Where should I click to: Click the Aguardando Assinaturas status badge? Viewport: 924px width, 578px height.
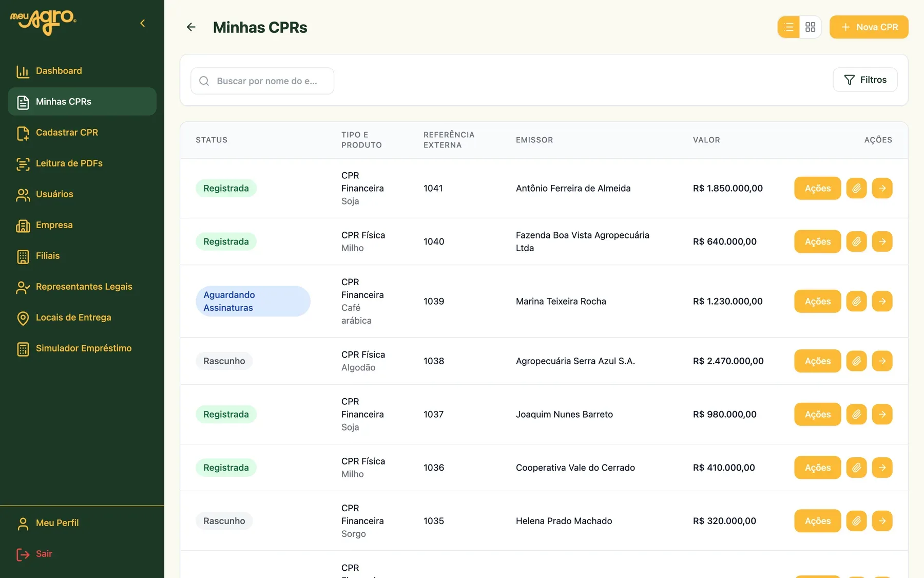pos(253,301)
